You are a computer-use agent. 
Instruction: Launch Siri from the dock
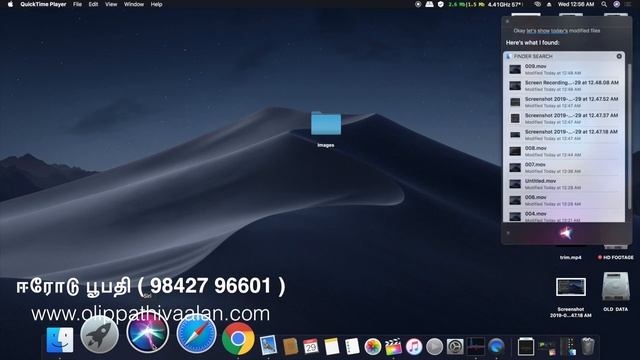[x=148, y=333]
